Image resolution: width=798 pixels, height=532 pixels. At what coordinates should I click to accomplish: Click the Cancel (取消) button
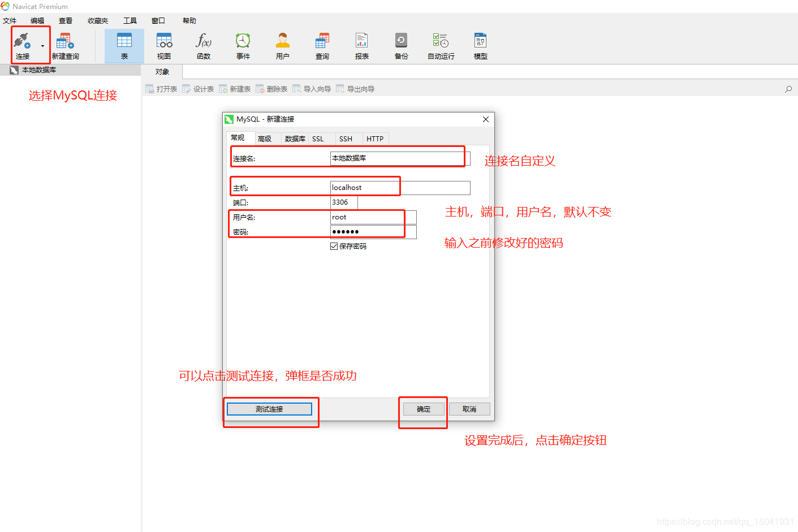[x=469, y=409]
